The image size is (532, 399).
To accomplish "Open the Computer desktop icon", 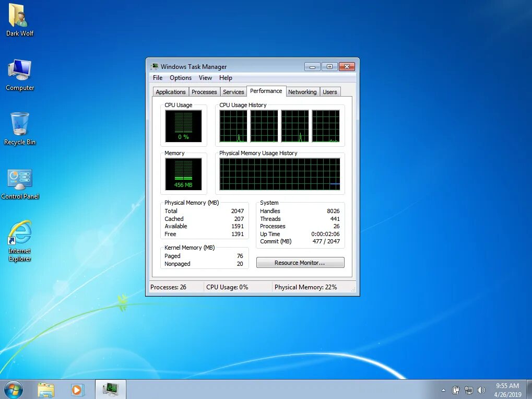I will (x=20, y=75).
